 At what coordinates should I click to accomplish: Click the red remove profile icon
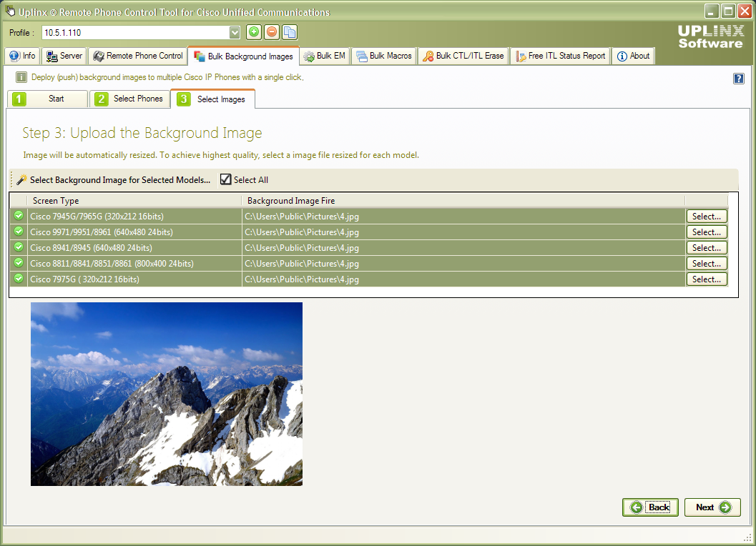coord(273,32)
